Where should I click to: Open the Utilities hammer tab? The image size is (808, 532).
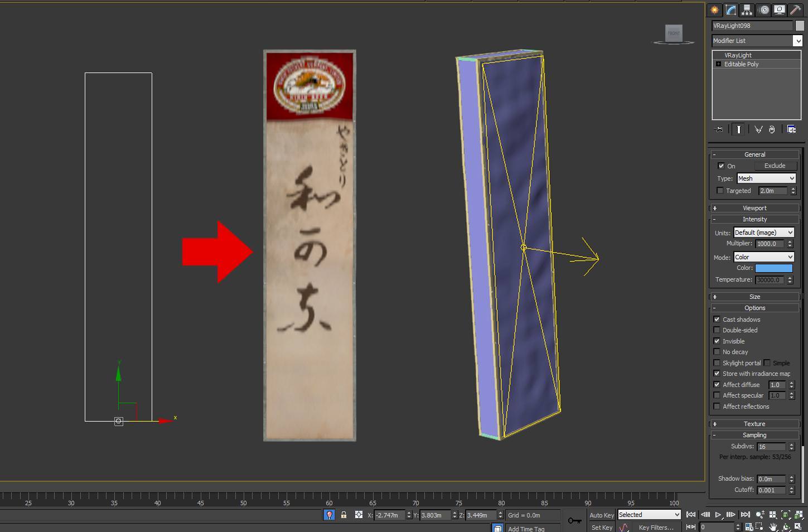coord(795,10)
